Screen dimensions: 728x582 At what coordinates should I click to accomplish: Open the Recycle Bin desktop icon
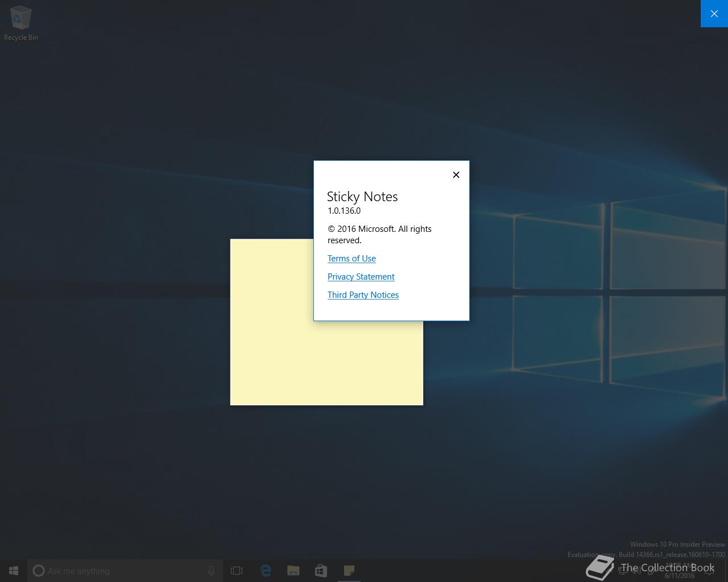pos(21,23)
